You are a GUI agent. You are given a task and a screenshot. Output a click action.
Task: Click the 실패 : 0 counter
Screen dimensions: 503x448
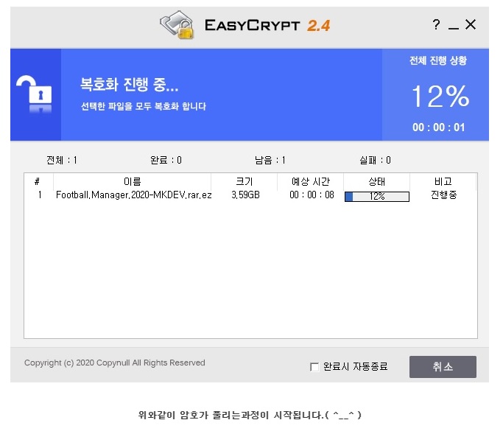375,160
